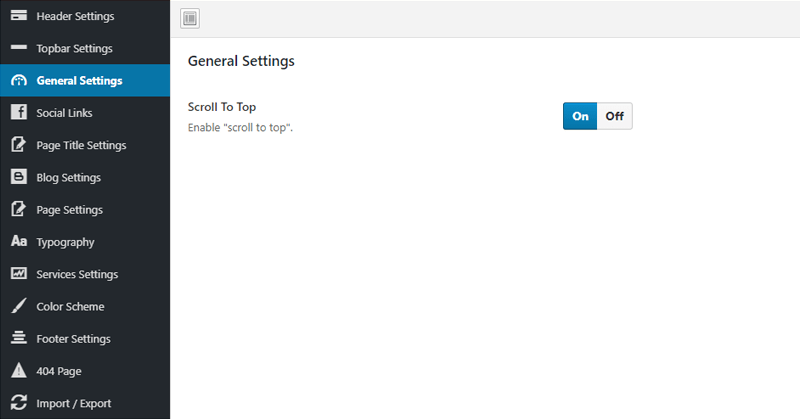The width and height of the screenshot is (800, 419).
Task: Click the Header Settings sidebar icon
Action: click(x=18, y=16)
